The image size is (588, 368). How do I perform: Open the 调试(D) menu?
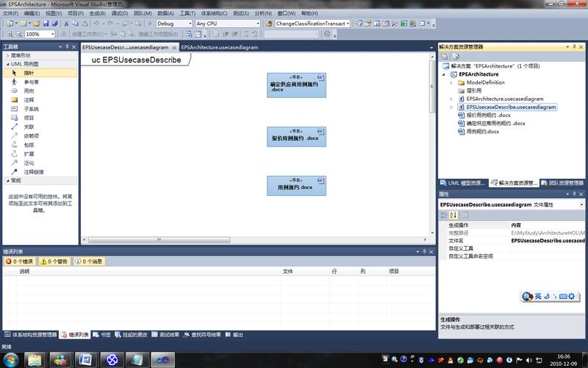click(119, 13)
